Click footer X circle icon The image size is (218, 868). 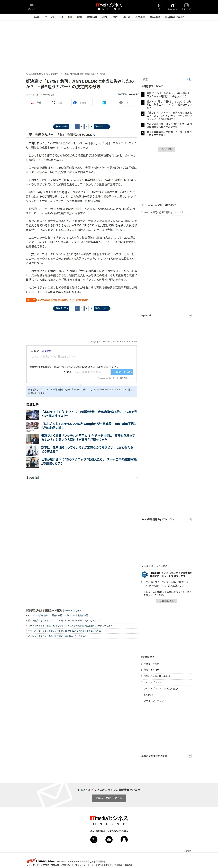tap(94, 839)
